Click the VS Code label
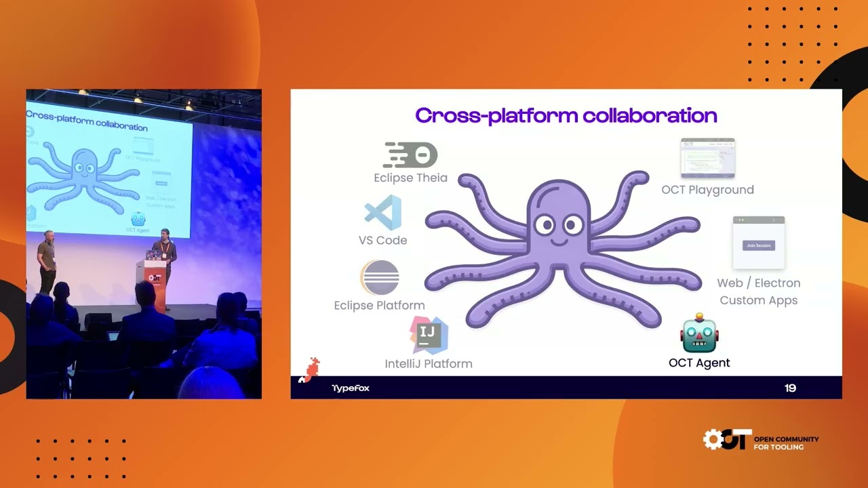This screenshot has height=488, width=868. tap(383, 240)
